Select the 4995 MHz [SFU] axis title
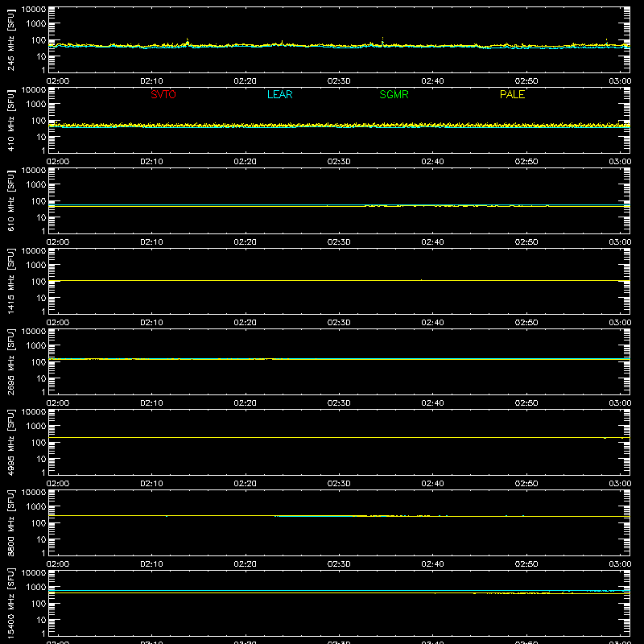The height and width of the screenshot is (644, 644). pyautogui.click(x=10, y=442)
